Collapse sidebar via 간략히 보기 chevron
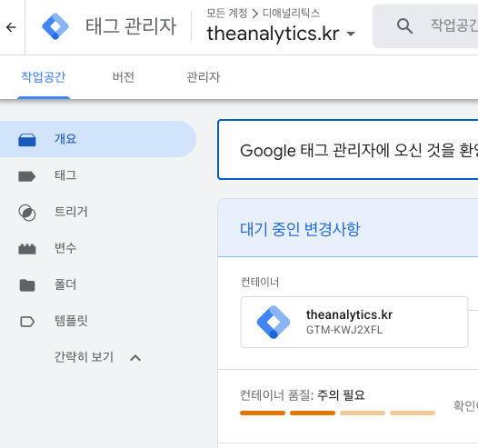Viewport: 478px width, 448px height. coord(135,357)
